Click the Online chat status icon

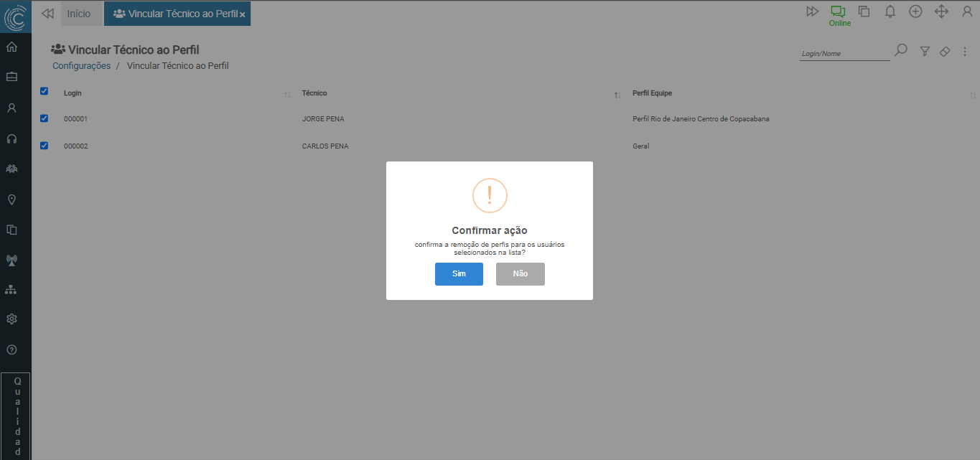pos(838,12)
